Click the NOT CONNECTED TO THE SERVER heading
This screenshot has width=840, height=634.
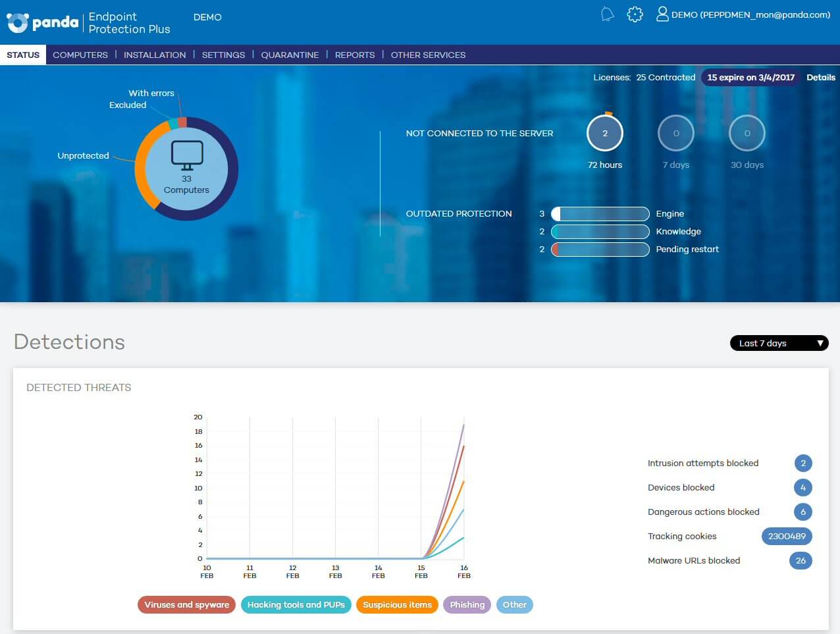point(479,133)
